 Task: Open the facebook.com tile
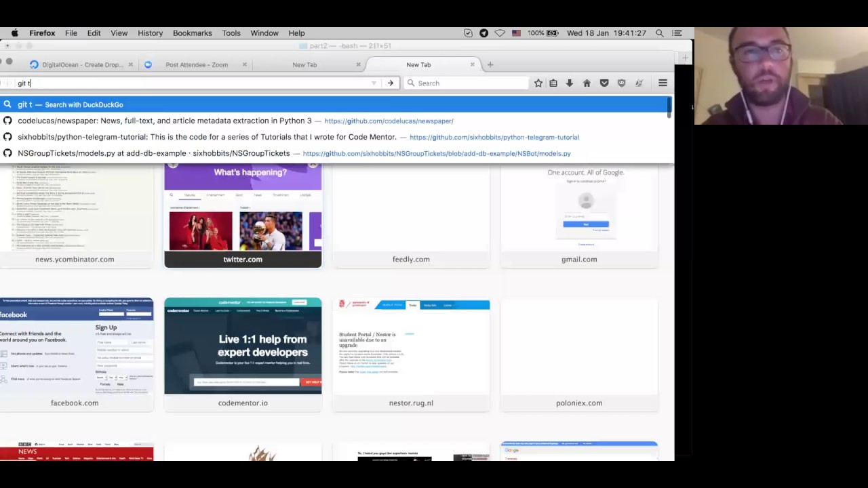pos(75,354)
